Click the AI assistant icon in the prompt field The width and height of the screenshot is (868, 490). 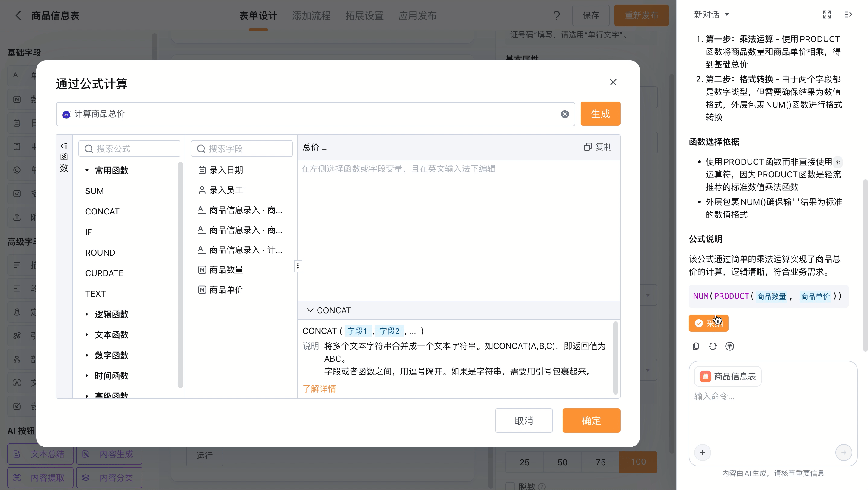point(66,114)
